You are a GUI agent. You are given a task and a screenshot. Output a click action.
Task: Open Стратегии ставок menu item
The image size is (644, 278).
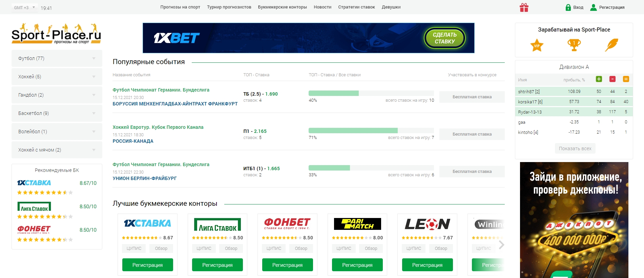(x=356, y=7)
